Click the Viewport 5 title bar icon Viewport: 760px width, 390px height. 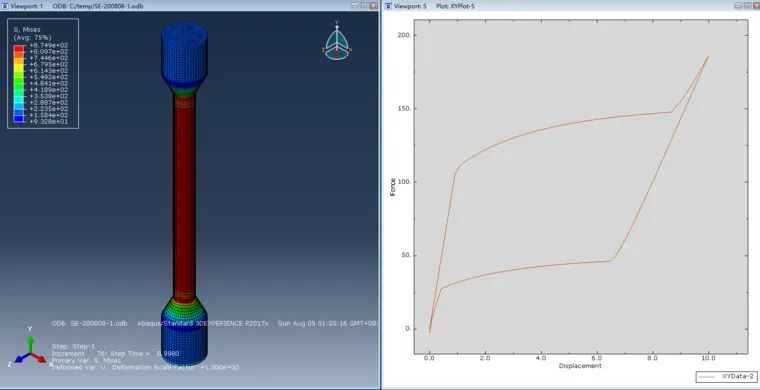point(389,6)
